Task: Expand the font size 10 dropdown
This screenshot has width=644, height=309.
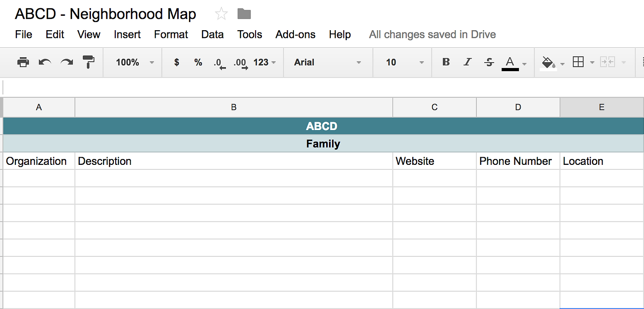Action: [x=405, y=62]
